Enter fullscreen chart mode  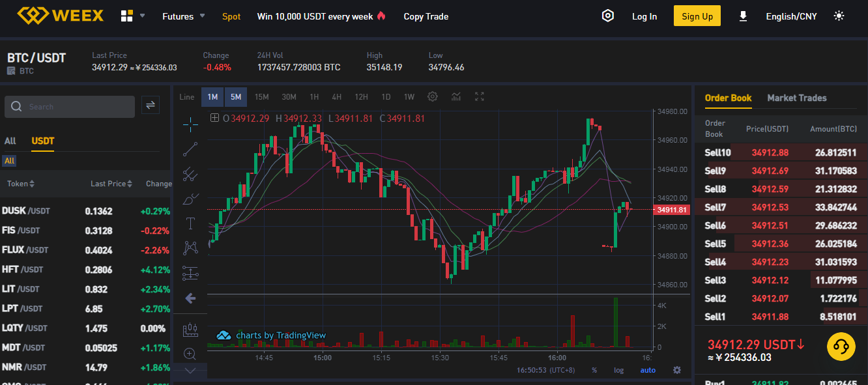pos(480,97)
